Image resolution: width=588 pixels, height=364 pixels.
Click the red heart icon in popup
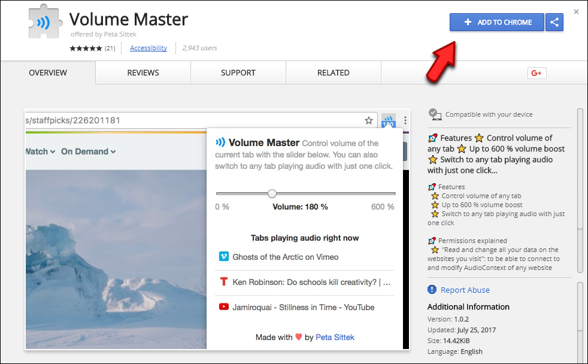coord(299,336)
